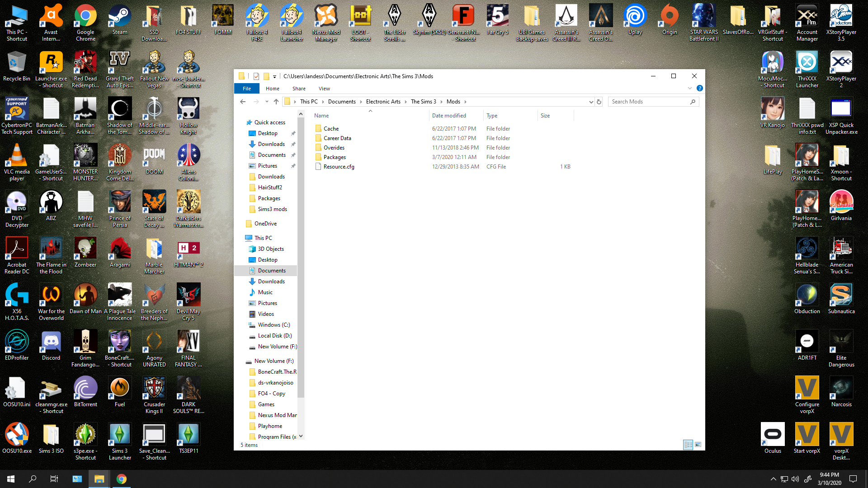Viewport: 868px width, 488px height.
Task: Show hidden system tray icons
Action: [773, 479]
